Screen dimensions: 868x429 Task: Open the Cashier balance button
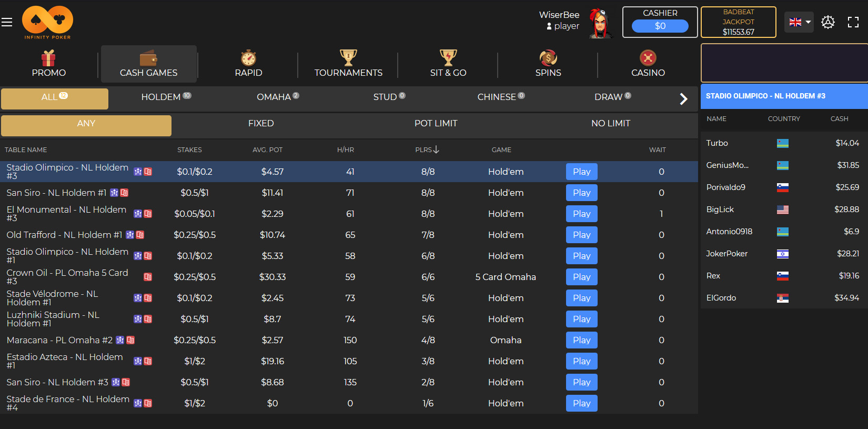click(660, 26)
